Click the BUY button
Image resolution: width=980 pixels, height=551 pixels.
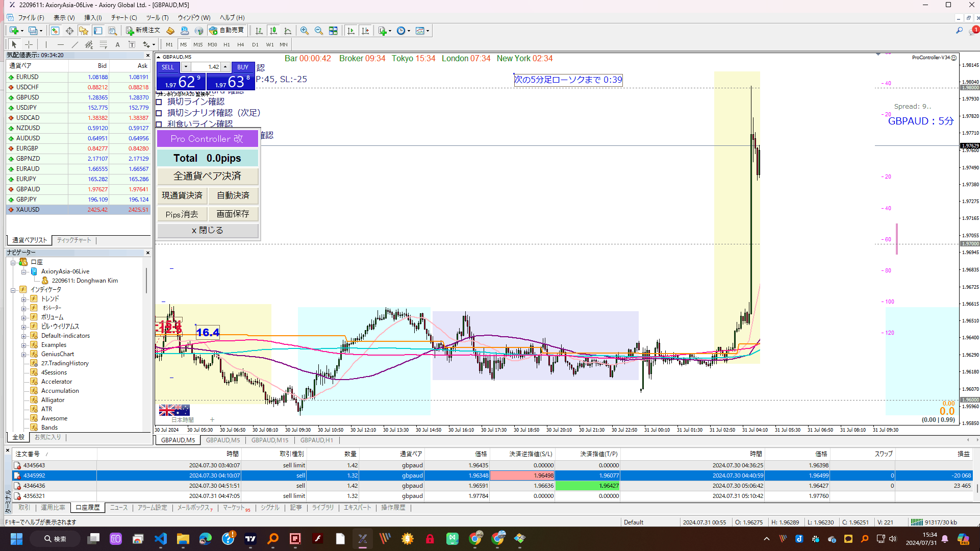click(243, 67)
